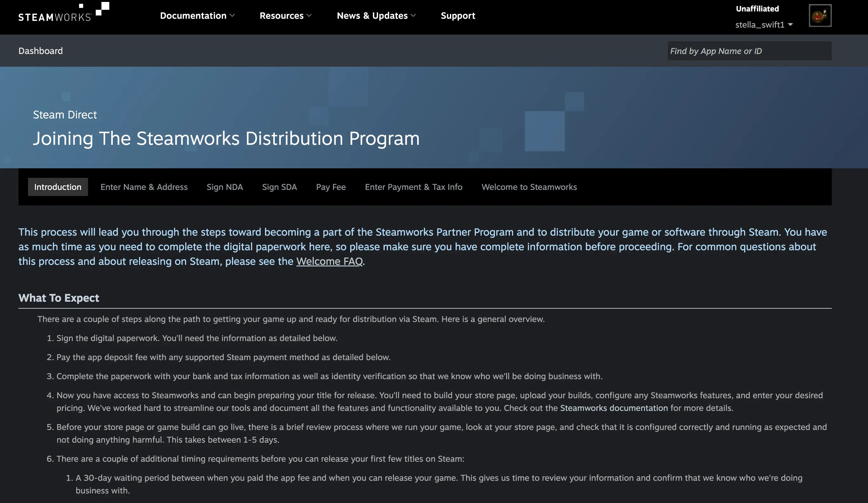Expand the News & Updates menu
Screen dimensions: 868x503
pyautogui.click(x=376, y=16)
